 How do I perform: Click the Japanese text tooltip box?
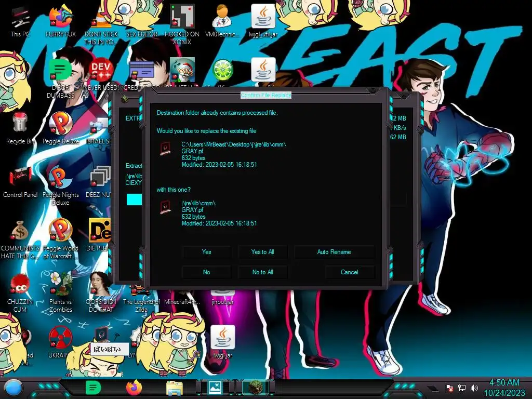tap(109, 349)
